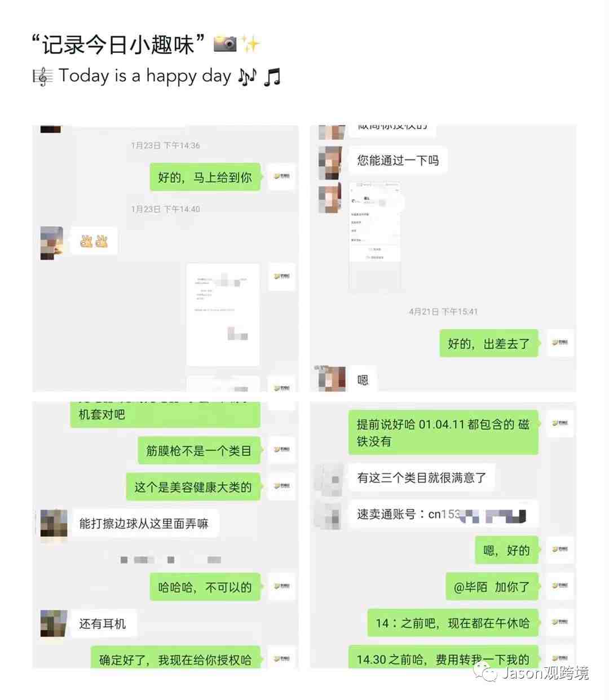Click the 嗯，好的 reply bubble
The width and height of the screenshot is (609, 700).
[x=506, y=550]
